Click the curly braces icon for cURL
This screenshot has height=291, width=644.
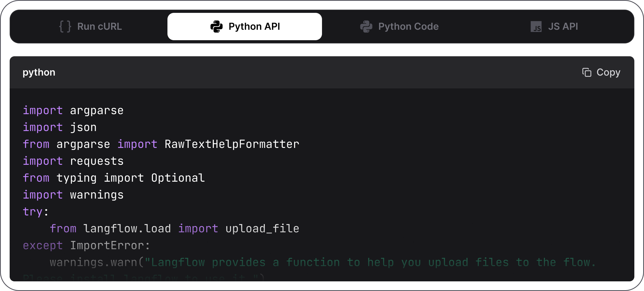[x=65, y=27]
